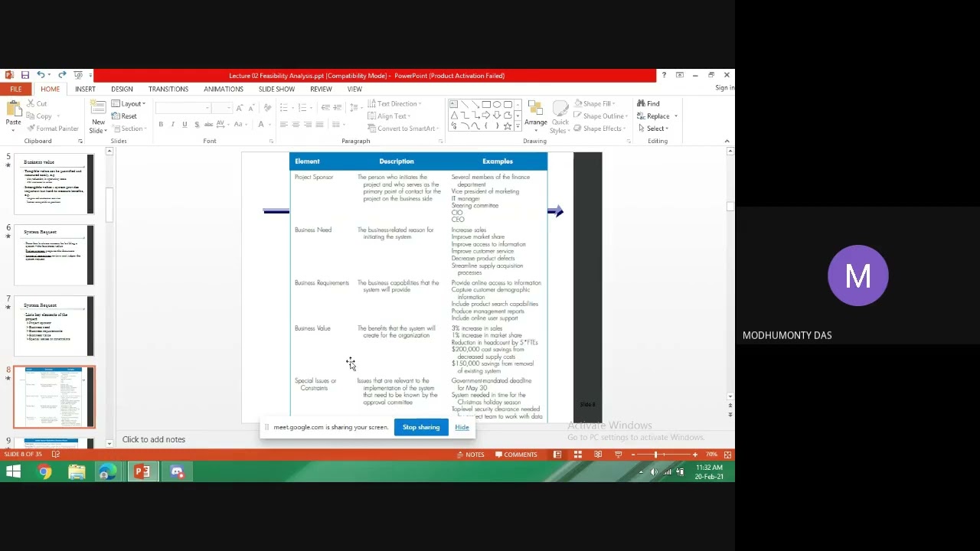The height and width of the screenshot is (551, 980).
Task: Toggle Italic formatting
Action: click(172, 125)
